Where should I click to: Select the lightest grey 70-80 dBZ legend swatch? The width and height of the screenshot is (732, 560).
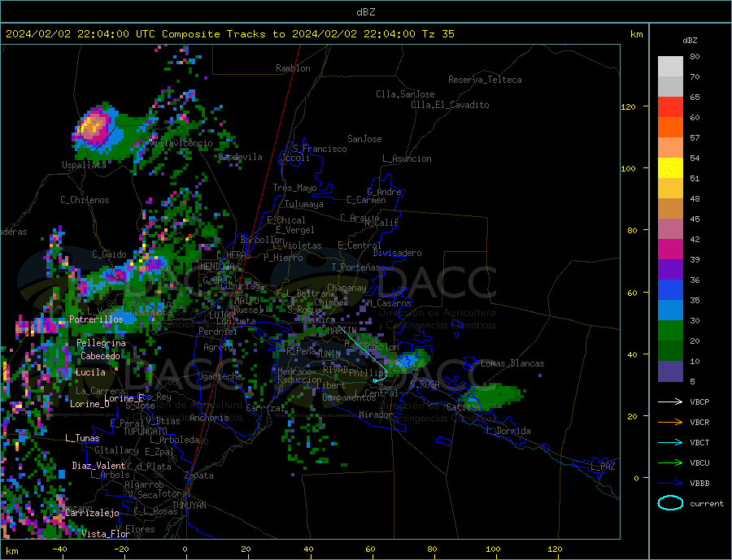670,67
